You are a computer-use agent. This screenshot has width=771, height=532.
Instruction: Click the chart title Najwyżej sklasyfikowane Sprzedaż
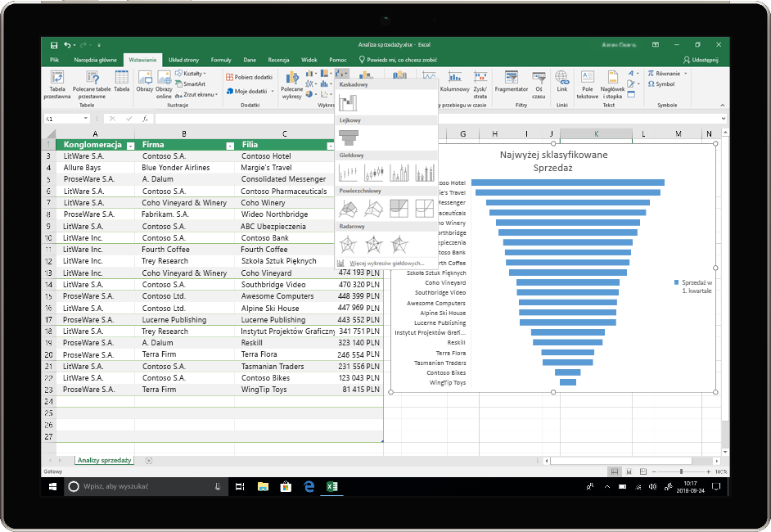coord(553,161)
